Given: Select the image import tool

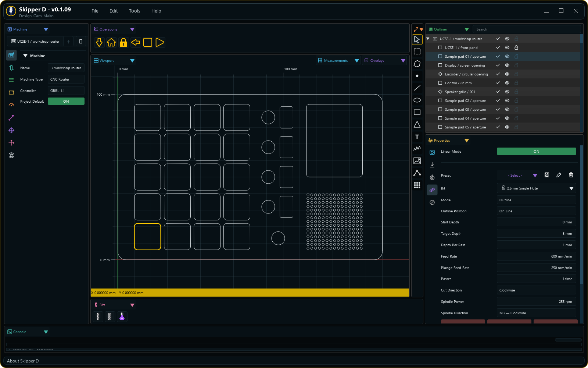Looking at the screenshot, I should point(417,161).
